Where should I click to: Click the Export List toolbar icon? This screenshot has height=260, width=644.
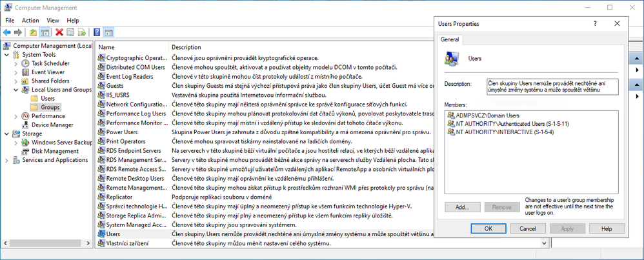pyautogui.click(x=82, y=32)
